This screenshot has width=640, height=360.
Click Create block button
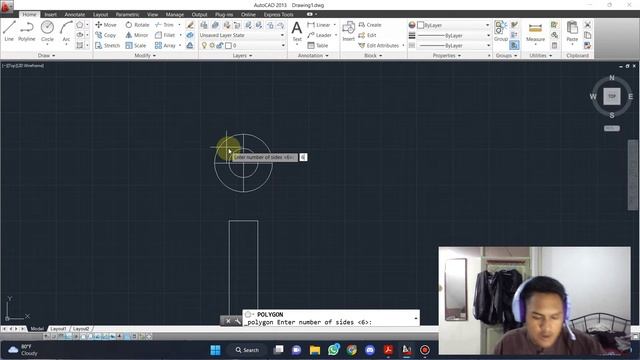click(369, 25)
